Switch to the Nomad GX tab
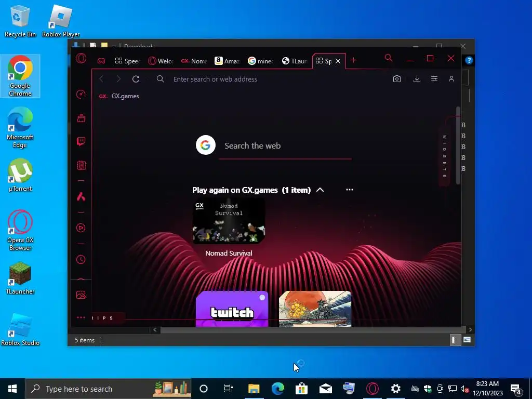 pos(194,61)
